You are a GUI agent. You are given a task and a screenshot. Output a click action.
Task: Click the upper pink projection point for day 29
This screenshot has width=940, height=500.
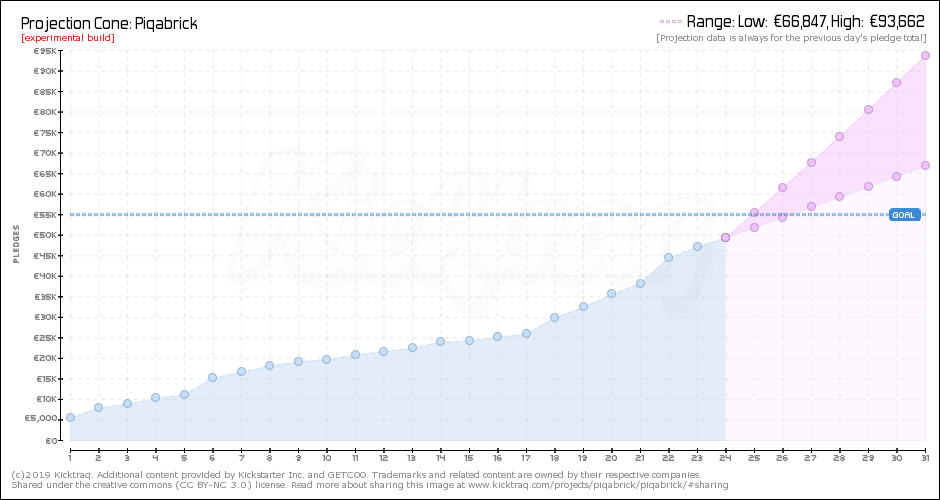(x=868, y=110)
